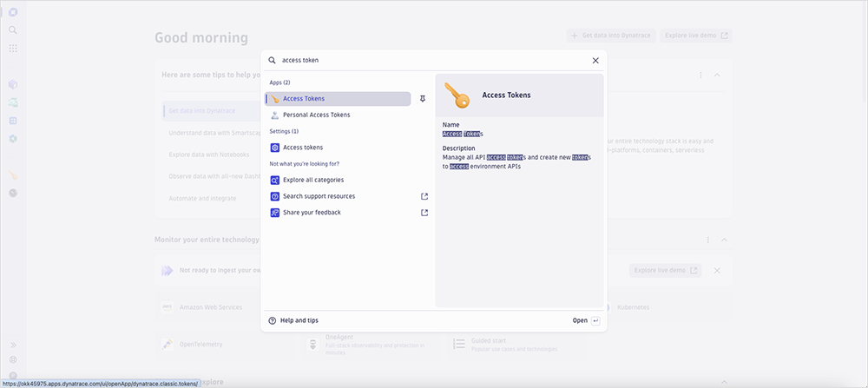868x388 pixels.
Task: Click the search magnifier in left sidebar
Action: [x=13, y=30]
